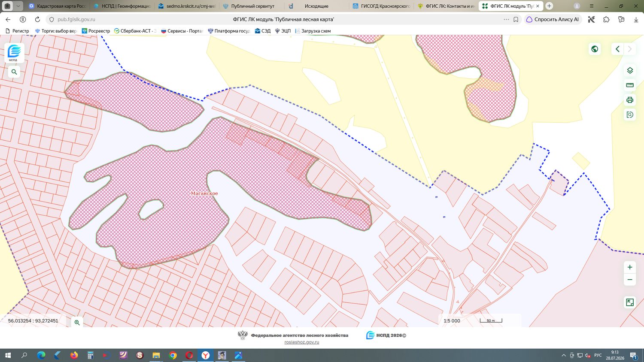Click the НСПД logo button
644x362 pixels.
pos(14,53)
